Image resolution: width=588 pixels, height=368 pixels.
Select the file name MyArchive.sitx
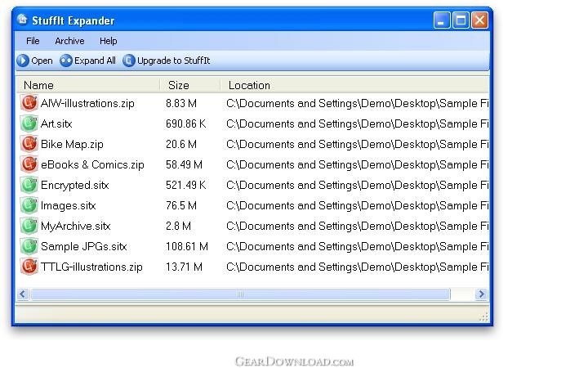pos(75,226)
